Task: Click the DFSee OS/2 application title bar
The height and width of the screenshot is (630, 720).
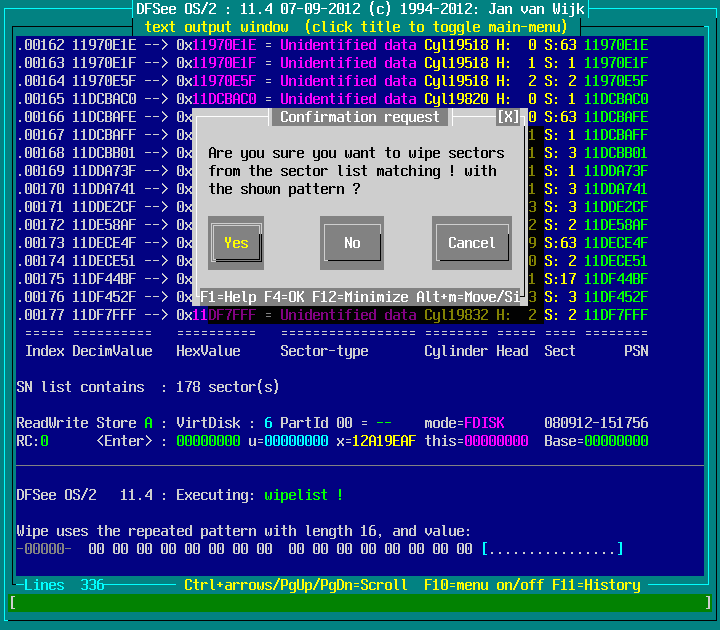Action: [x=360, y=9]
